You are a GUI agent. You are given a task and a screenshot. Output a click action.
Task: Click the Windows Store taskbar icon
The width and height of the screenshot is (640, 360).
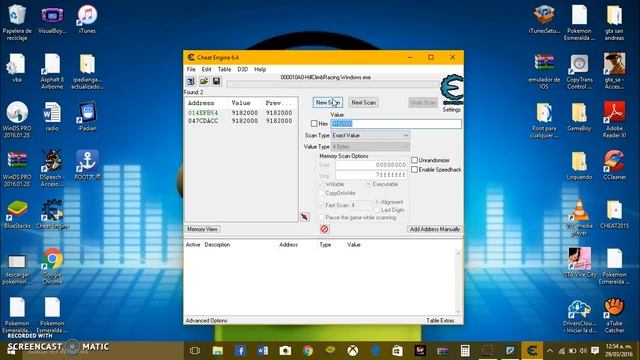point(398,351)
